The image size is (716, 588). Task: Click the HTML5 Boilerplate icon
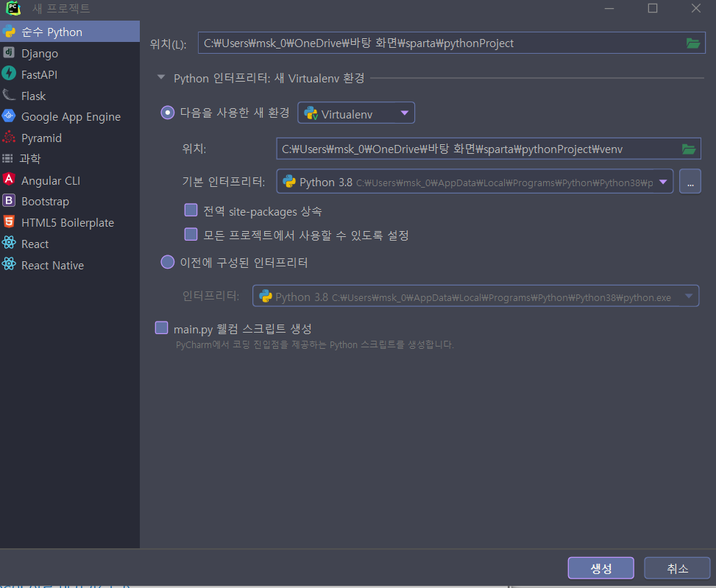[x=9, y=222]
